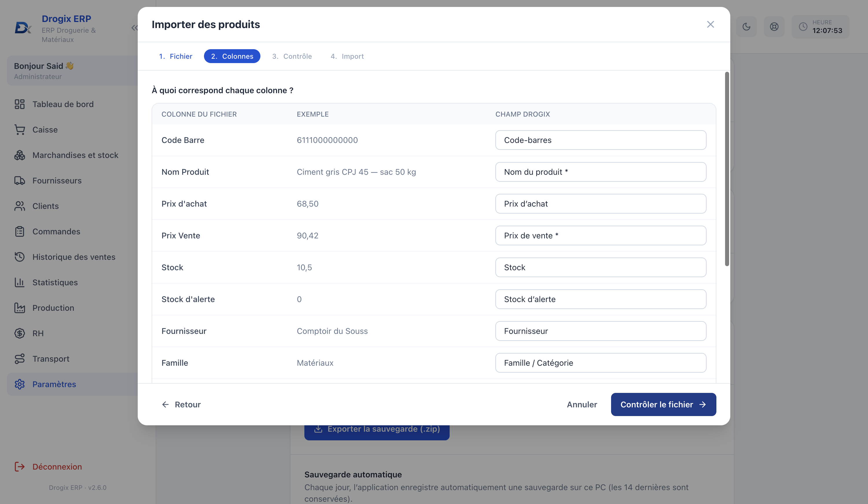Click the Marchandises et stock boxes icon

(20, 155)
